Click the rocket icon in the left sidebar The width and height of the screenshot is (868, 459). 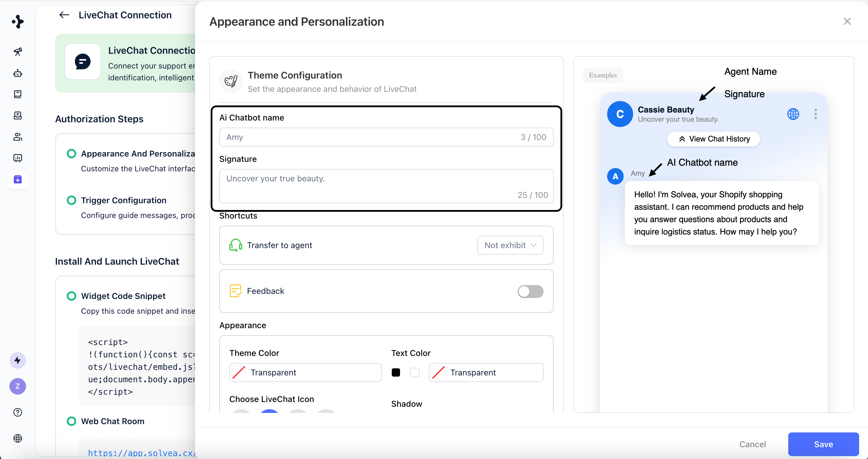[17, 51]
